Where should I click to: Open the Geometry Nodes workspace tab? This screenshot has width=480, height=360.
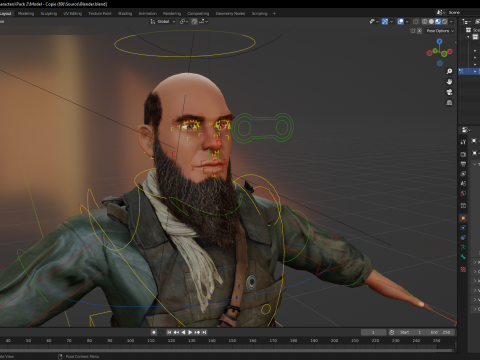click(230, 14)
